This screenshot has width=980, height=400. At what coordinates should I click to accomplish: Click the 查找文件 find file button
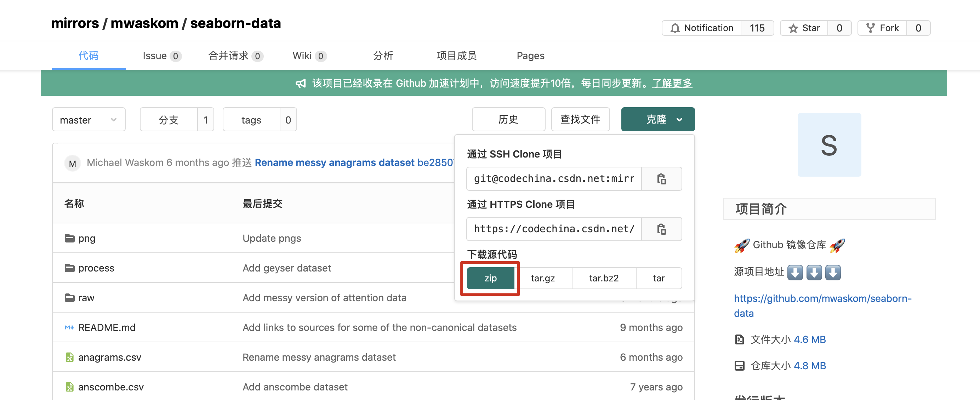tap(580, 119)
